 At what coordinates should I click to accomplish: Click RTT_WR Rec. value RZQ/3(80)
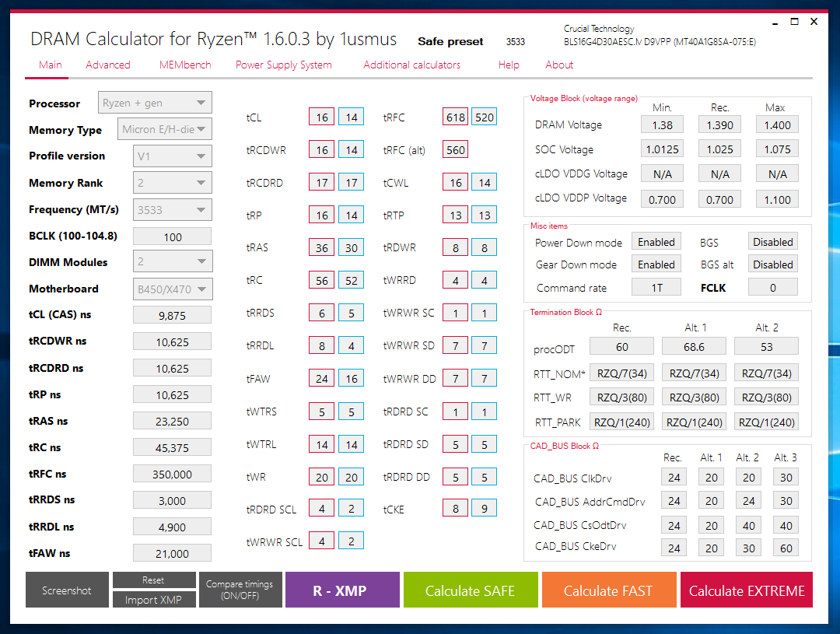click(621, 397)
